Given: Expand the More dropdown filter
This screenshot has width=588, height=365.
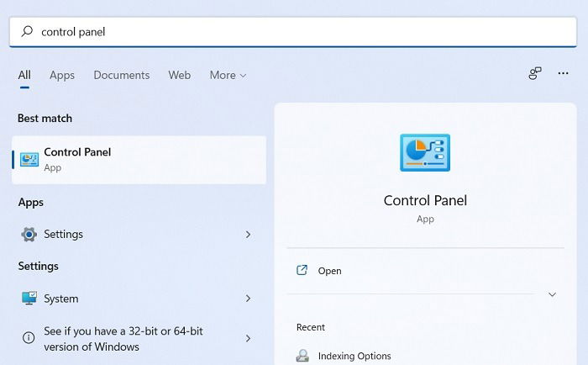Looking at the screenshot, I should point(228,75).
